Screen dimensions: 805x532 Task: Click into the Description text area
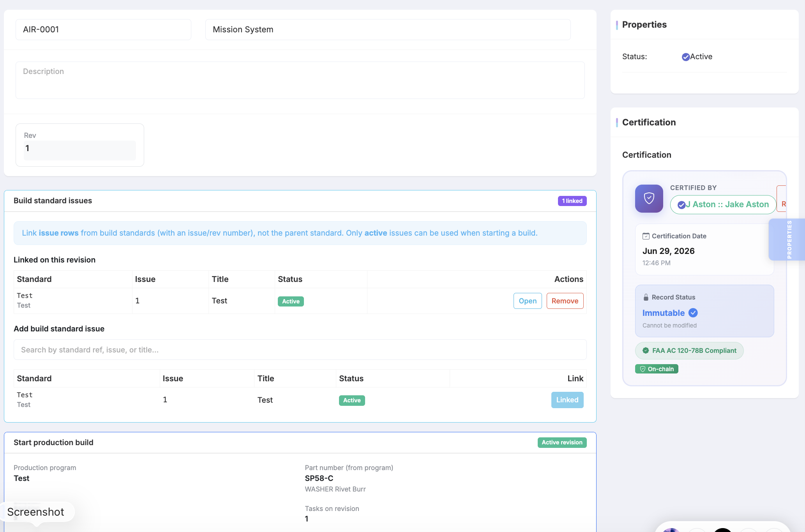tap(300, 80)
